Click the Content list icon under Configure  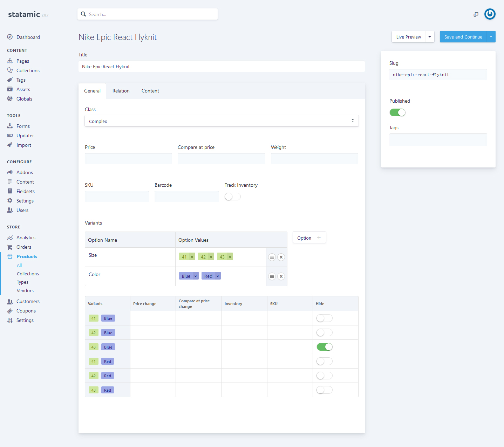coord(10,182)
